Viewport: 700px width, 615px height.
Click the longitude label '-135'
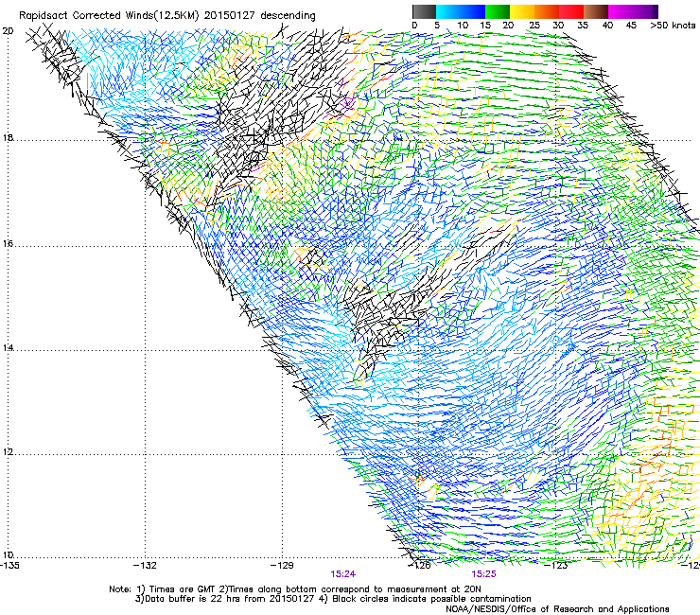(x=9, y=566)
